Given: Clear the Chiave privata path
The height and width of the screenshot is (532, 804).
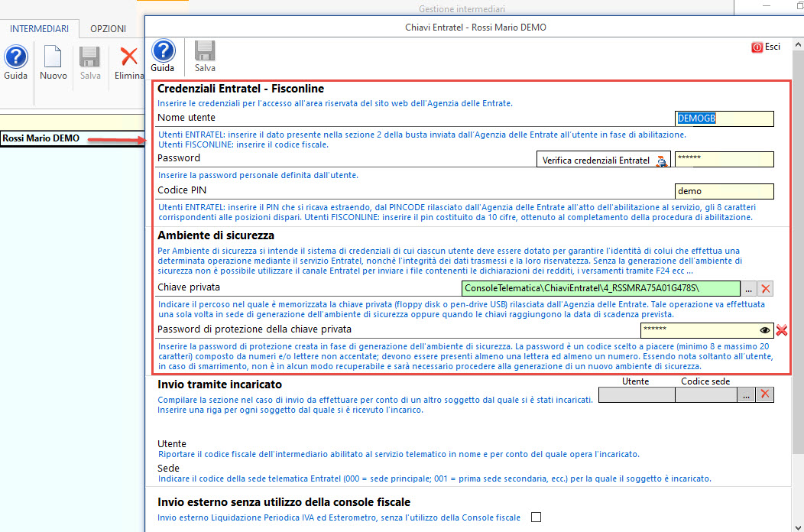Looking at the screenshot, I should [766, 289].
